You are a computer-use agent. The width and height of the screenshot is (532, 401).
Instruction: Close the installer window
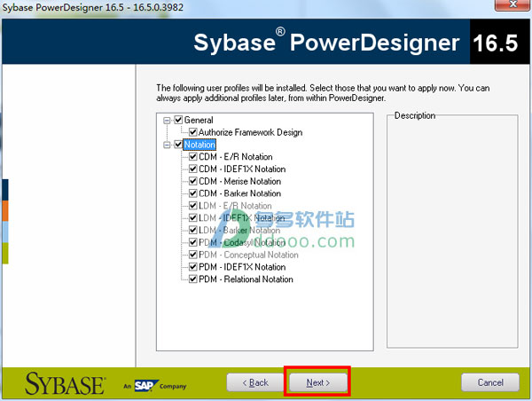[x=513, y=4]
